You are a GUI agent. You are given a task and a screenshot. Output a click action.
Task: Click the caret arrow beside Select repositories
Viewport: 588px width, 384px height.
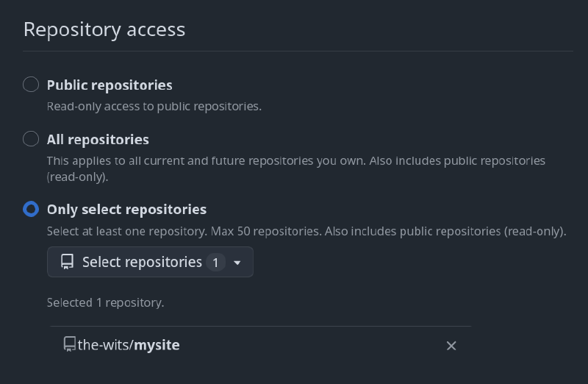pyautogui.click(x=237, y=263)
